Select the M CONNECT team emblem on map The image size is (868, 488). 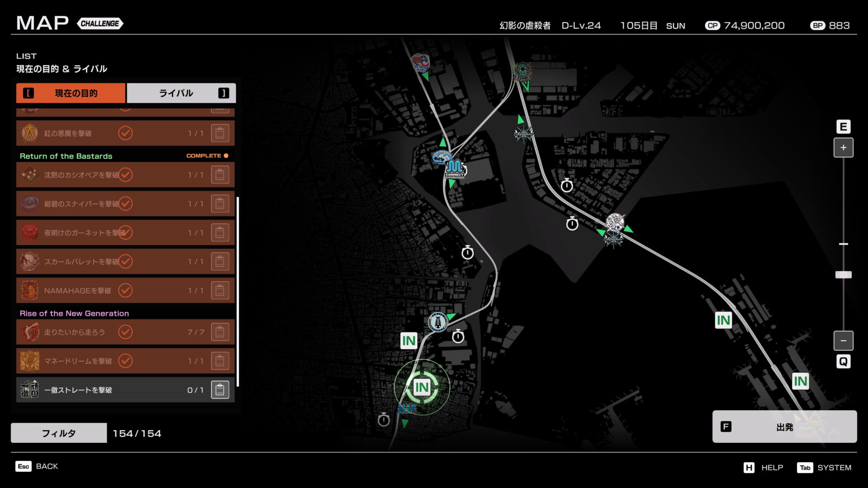coord(454,169)
